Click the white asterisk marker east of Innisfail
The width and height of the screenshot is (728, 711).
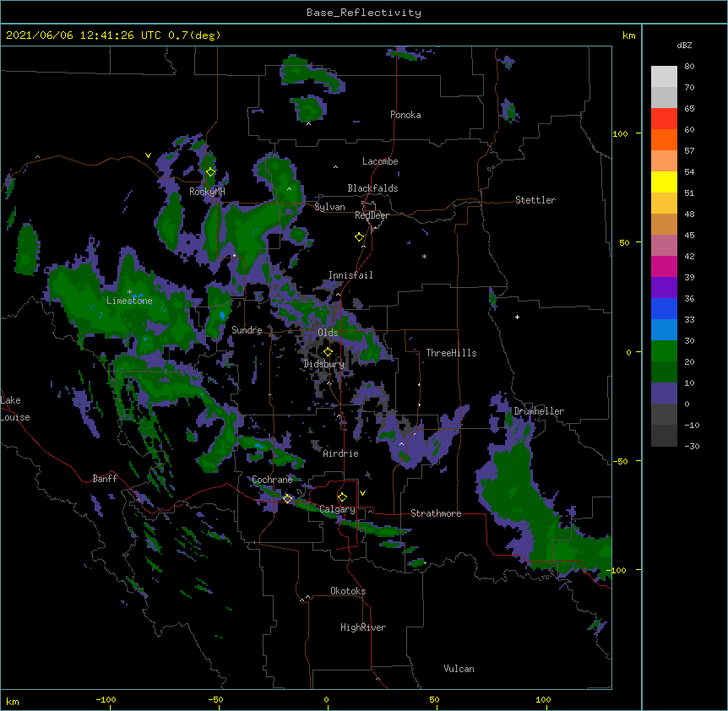click(424, 256)
